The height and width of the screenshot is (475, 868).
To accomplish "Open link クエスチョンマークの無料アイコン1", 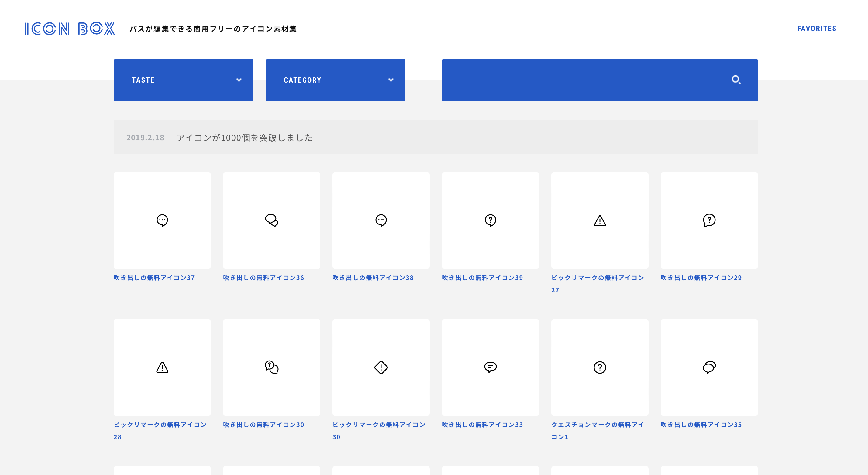I will pyautogui.click(x=598, y=431).
